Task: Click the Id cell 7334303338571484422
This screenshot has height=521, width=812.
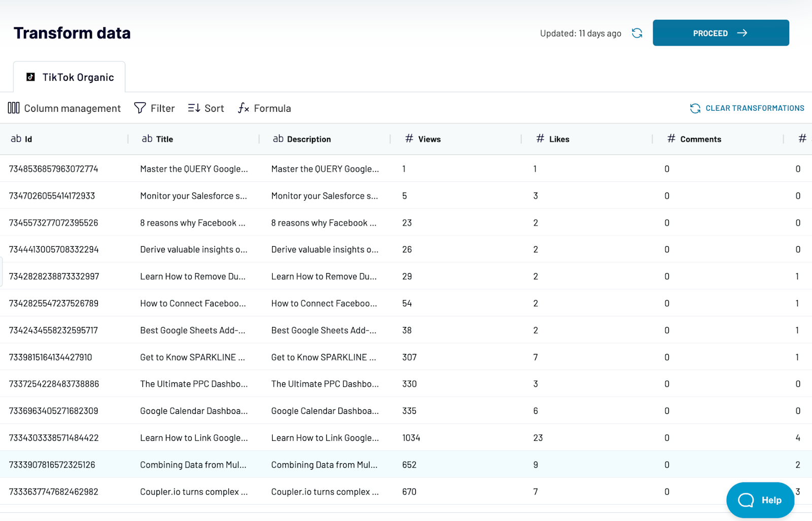Action: click(x=54, y=438)
